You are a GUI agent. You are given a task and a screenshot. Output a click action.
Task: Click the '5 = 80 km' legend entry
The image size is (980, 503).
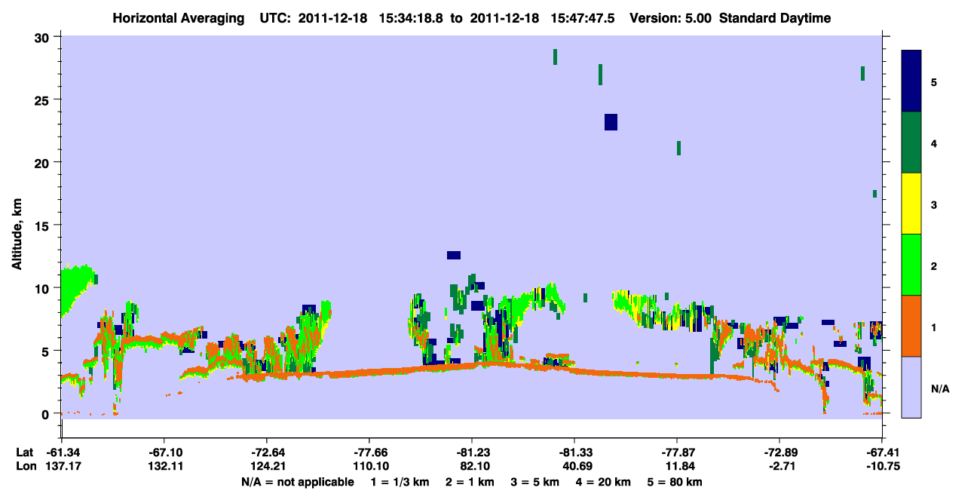(x=675, y=482)
